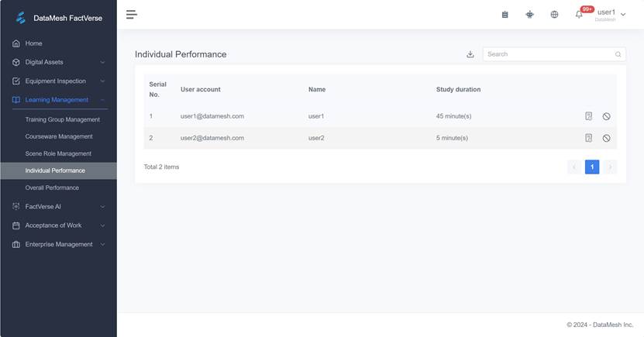Open details report icon for user2
Viewport: 644px width, 337px height.
pyautogui.click(x=589, y=138)
